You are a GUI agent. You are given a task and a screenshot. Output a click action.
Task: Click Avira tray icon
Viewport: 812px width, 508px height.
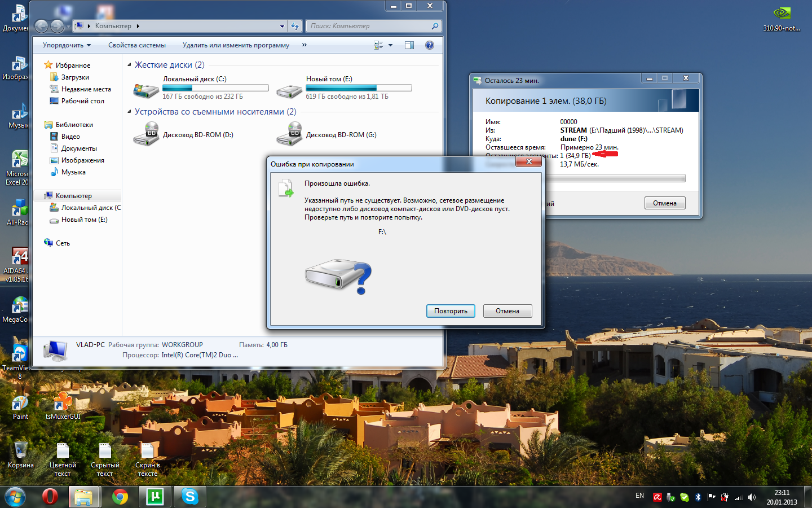click(657, 497)
